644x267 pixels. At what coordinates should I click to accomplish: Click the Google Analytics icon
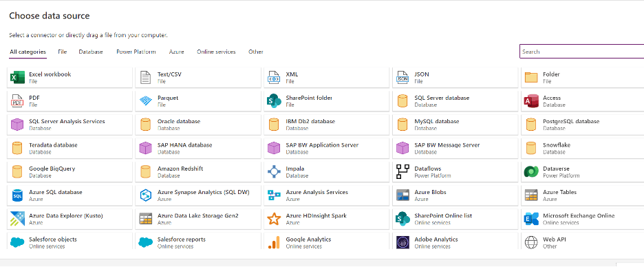(274, 242)
